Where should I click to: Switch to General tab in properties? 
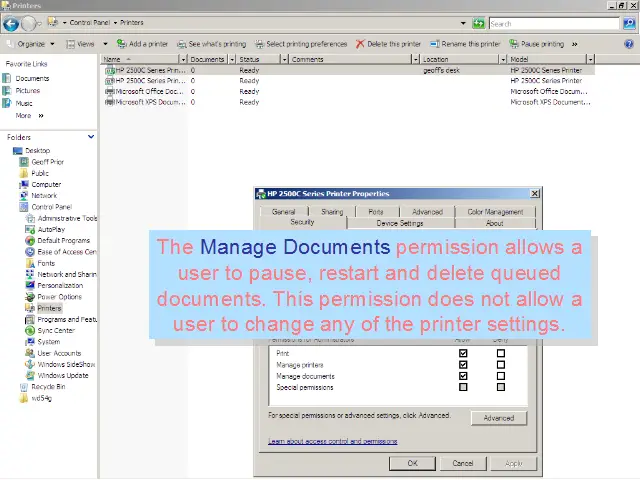[x=284, y=212]
